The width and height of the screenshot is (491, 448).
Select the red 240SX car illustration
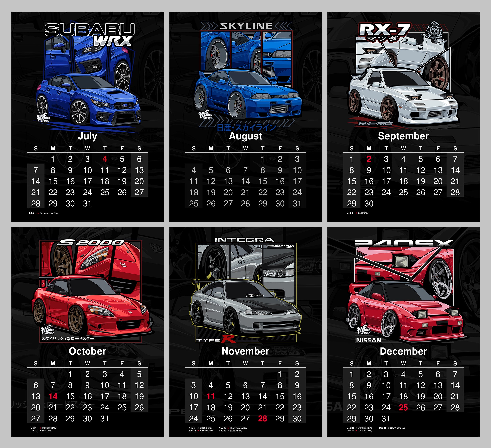point(405,312)
